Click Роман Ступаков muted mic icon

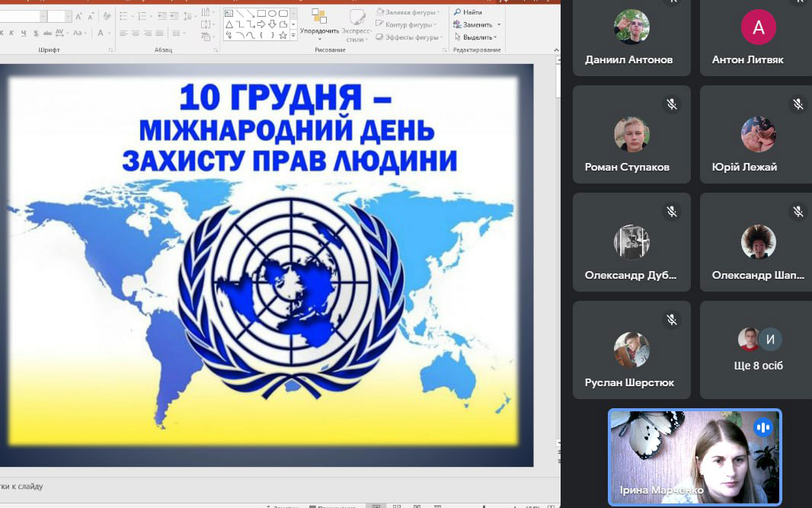pos(672,104)
